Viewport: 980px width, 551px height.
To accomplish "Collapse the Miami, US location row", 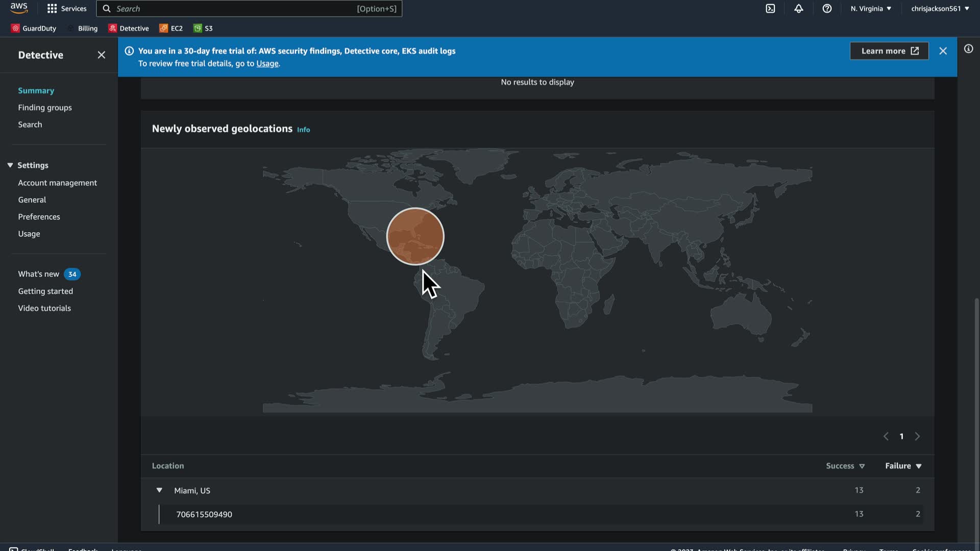I will click(x=159, y=490).
